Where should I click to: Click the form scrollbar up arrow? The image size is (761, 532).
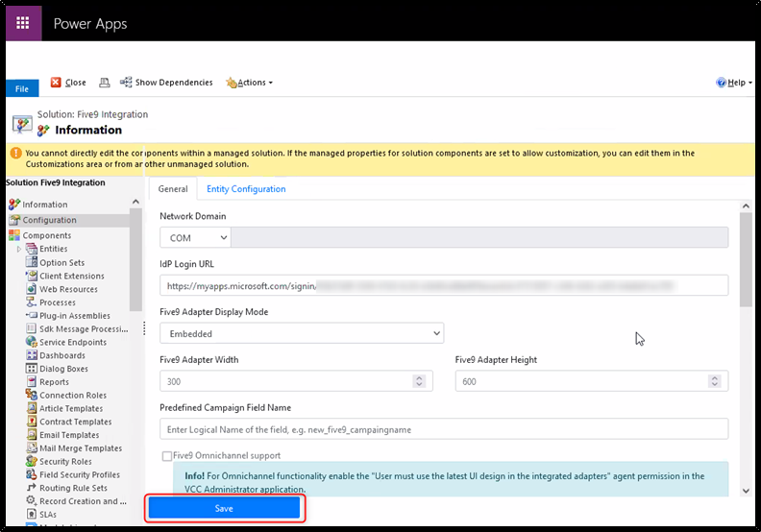point(746,206)
